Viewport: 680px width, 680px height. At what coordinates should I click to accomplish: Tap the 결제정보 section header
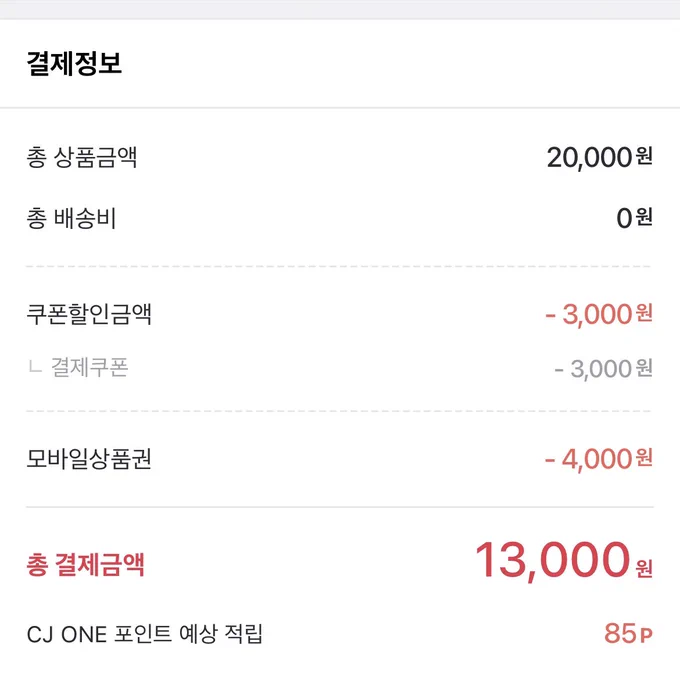tap(74, 64)
